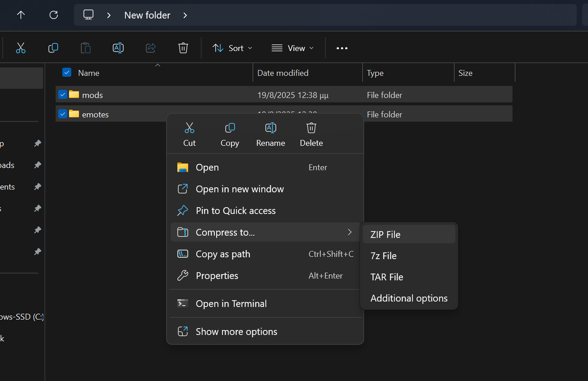
Task: Click the Copy icon in the toolbar
Action: pos(53,48)
